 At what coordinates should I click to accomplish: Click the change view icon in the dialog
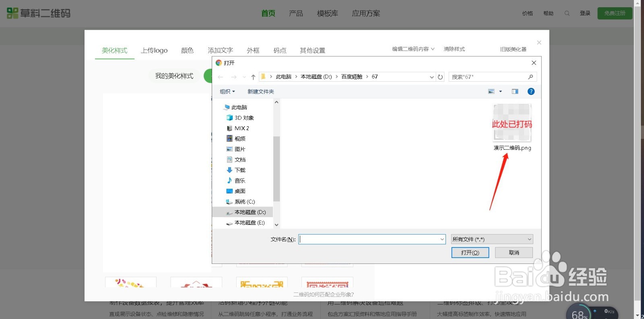tap(491, 91)
